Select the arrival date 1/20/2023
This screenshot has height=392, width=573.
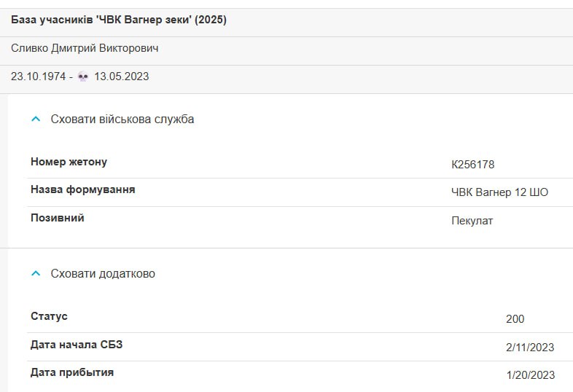[x=531, y=375]
